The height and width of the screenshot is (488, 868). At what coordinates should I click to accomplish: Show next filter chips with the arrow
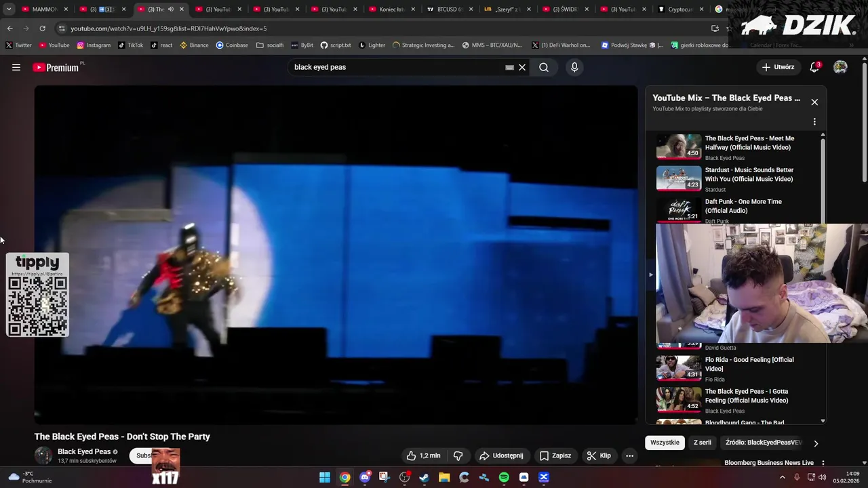pyautogui.click(x=816, y=443)
